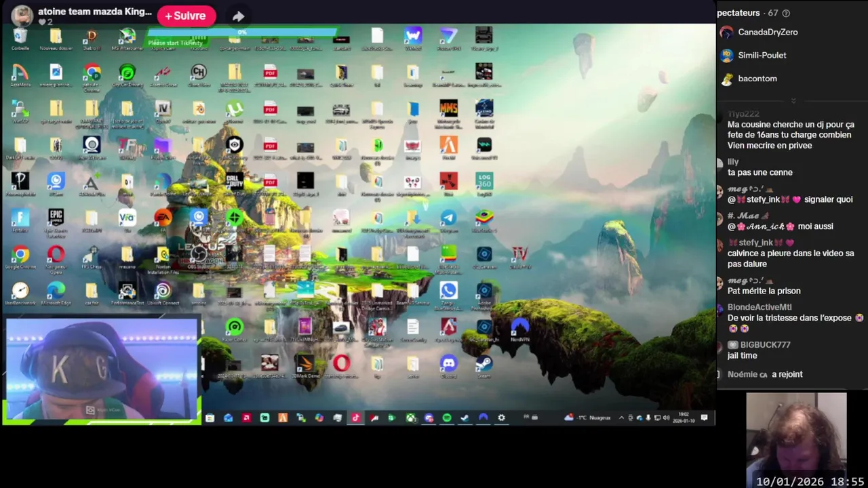The image size is (868, 488).
Task: Expand the system tray hidden icons chevron
Action: click(621, 418)
